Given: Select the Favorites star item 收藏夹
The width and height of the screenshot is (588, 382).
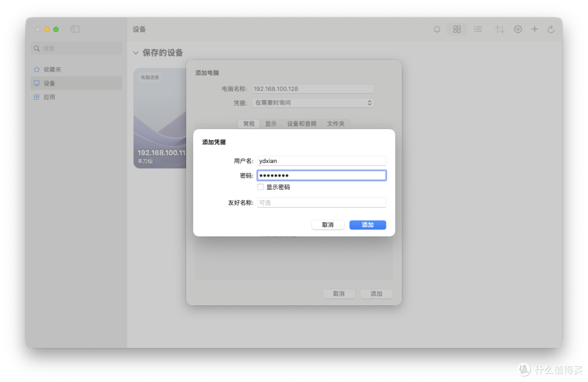Looking at the screenshot, I should click(x=76, y=69).
